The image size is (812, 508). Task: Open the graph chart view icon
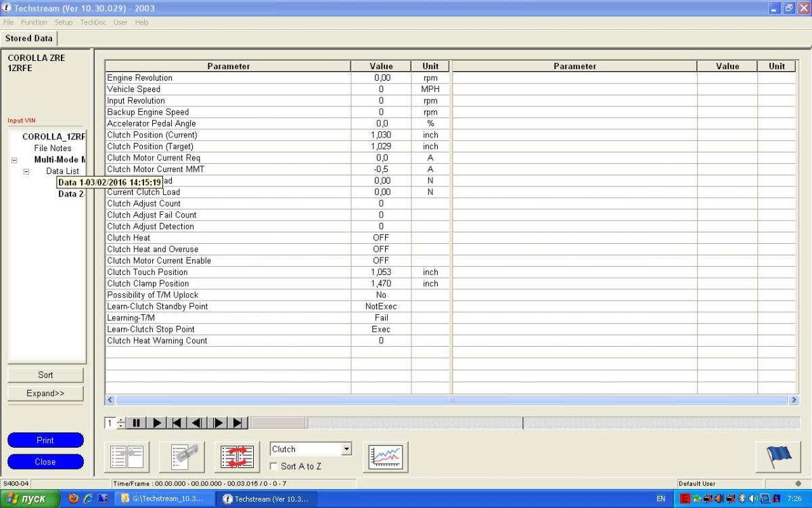pos(385,457)
